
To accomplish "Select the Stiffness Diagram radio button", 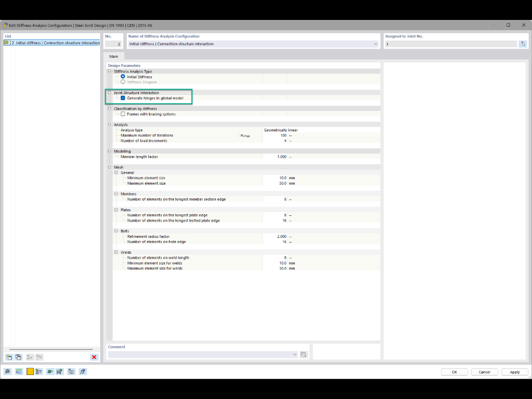I will click(x=123, y=82).
